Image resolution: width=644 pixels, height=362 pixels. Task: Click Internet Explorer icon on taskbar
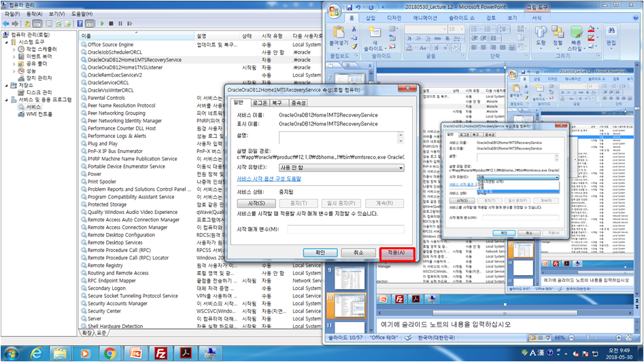tap(36, 353)
